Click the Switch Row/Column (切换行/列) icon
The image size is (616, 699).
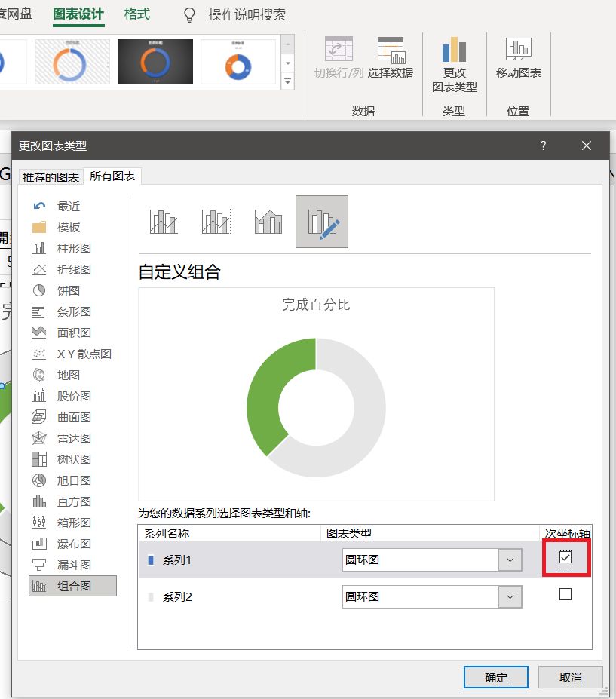click(339, 49)
